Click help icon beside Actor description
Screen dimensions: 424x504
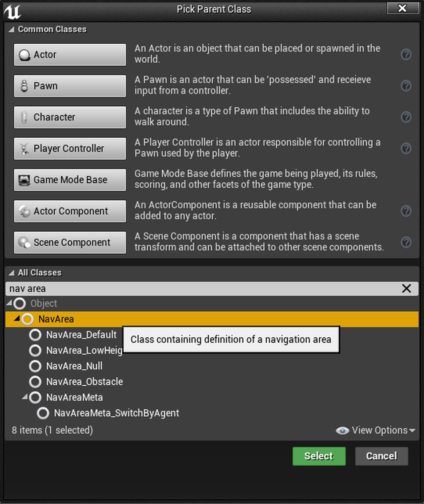pos(406,54)
